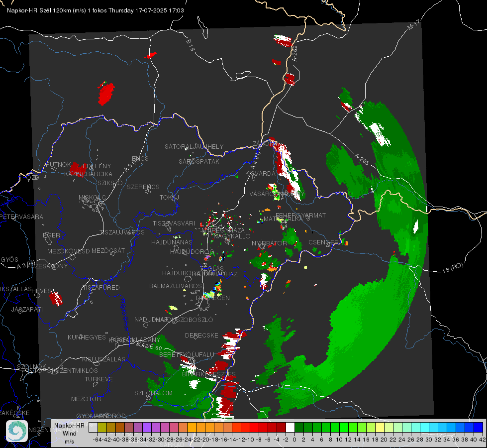
Task: Click the A-265 road label
Action: [x=362, y=159]
